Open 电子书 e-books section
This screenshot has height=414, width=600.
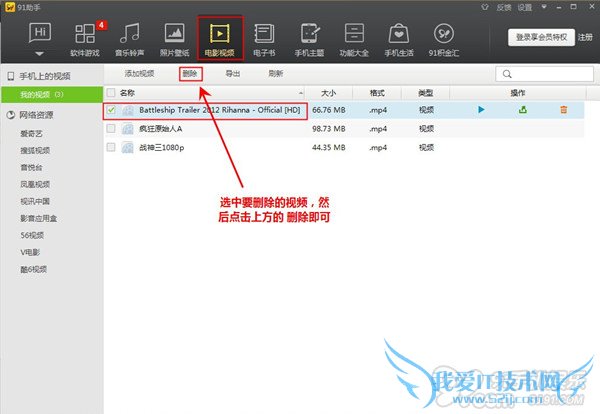pos(264,39)
